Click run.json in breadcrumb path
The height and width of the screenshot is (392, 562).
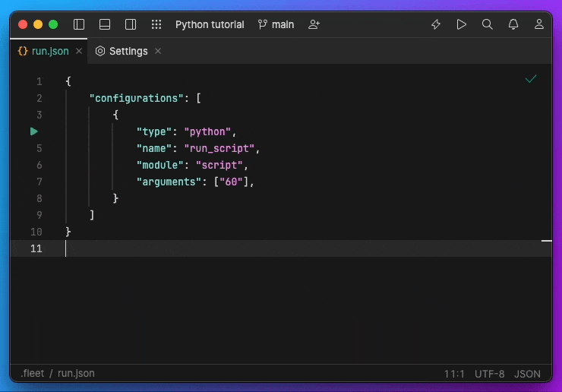(76, 373)
